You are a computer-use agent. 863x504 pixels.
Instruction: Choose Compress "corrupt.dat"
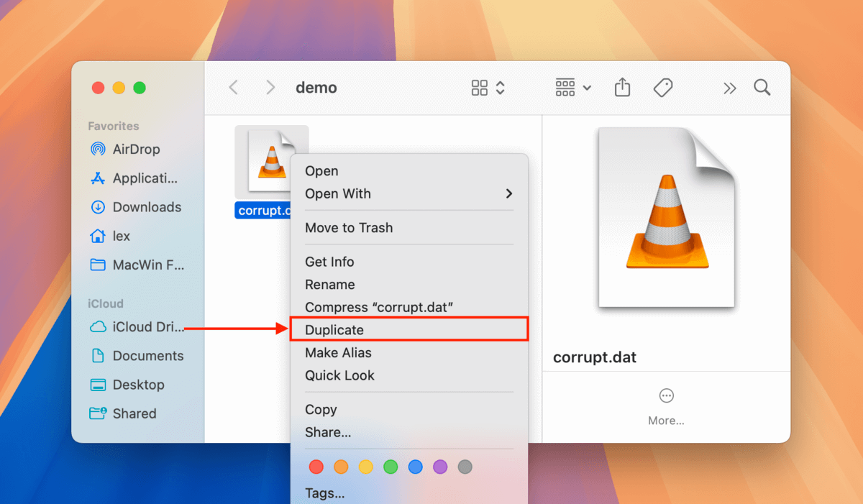tap(409, 307)
